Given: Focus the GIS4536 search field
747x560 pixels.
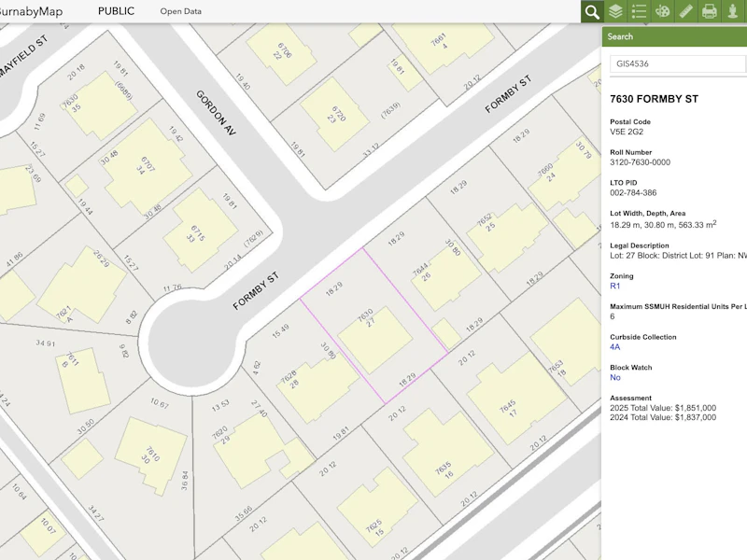Looking at the screenshot, I should 678,63.
